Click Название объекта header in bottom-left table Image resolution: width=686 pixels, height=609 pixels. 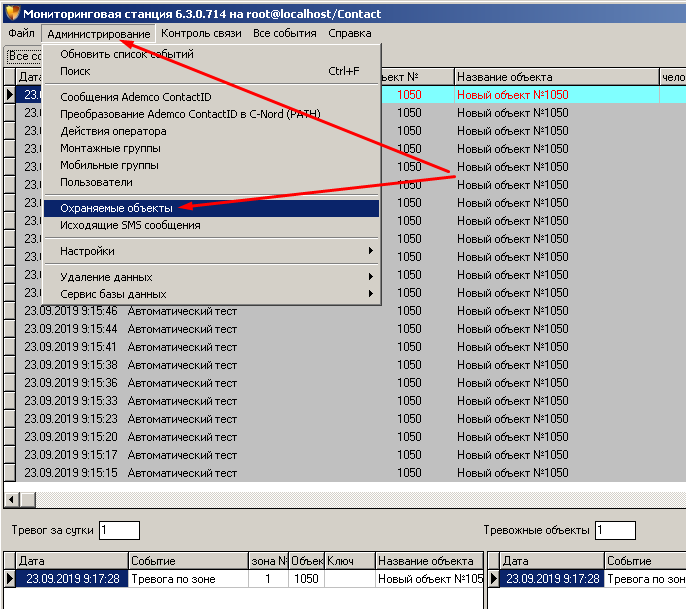coord(429,561)
